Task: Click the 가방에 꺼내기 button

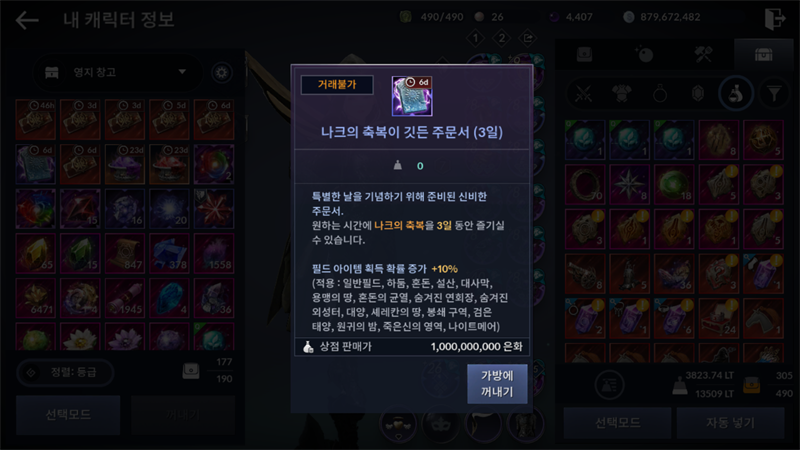Action: 497,384
